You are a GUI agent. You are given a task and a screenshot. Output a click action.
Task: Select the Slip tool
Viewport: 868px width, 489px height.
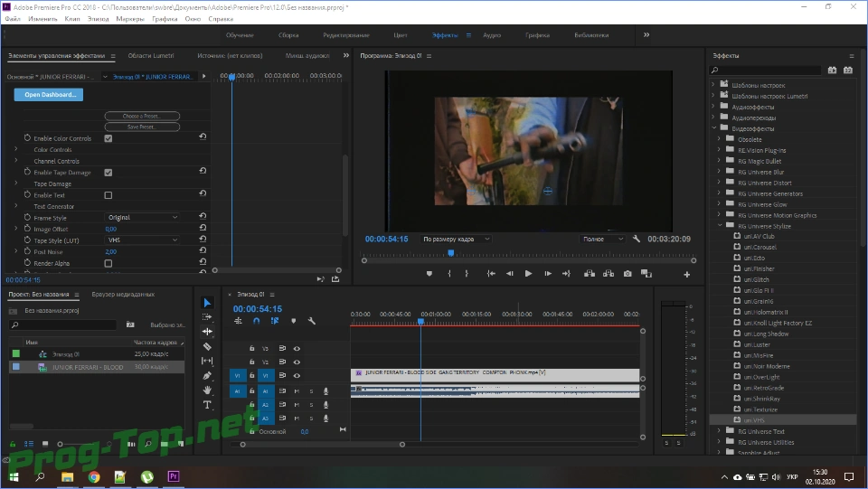pos(207,361)
